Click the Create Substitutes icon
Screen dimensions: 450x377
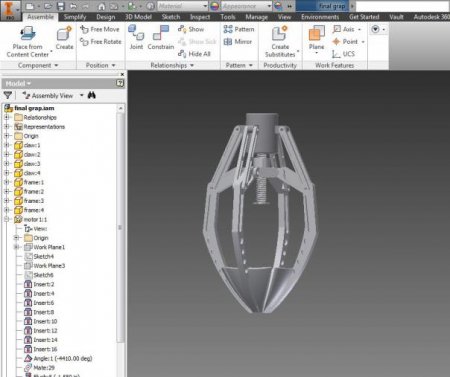(280, 34)
